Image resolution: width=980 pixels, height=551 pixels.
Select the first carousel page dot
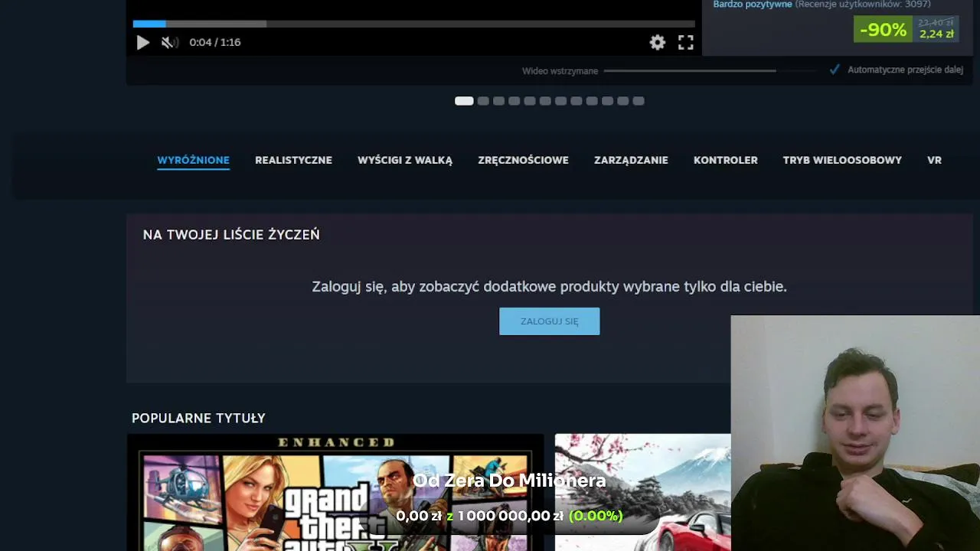pyautogui.click(x=464, y=101)
